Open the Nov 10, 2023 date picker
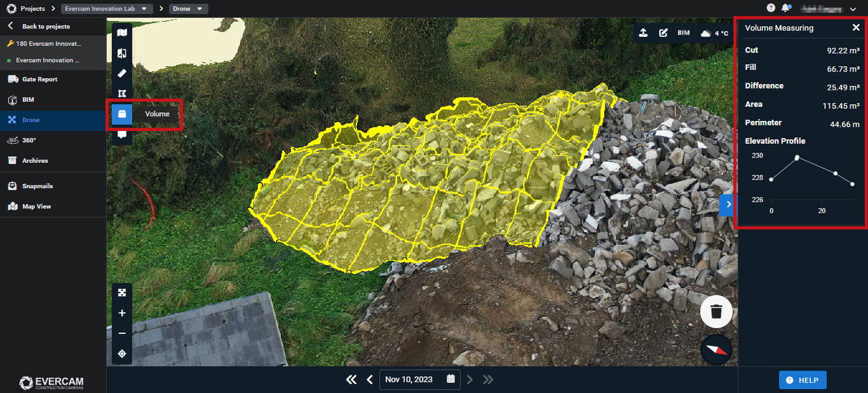 (419, 380)
